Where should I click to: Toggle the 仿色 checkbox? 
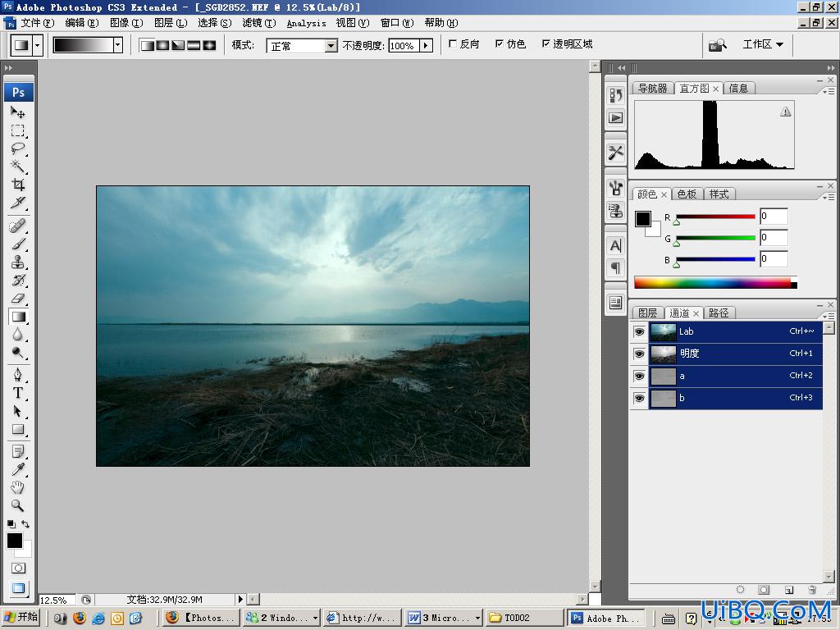(500, 44)
